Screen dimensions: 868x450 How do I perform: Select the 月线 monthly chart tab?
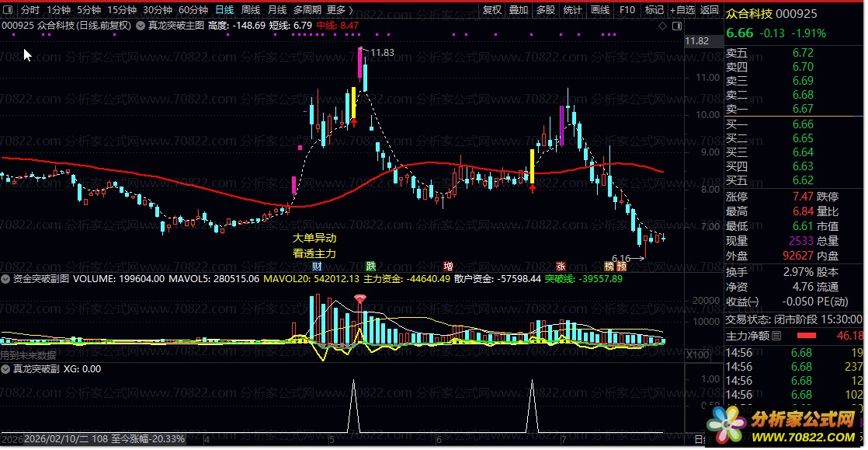coord(277,9)
